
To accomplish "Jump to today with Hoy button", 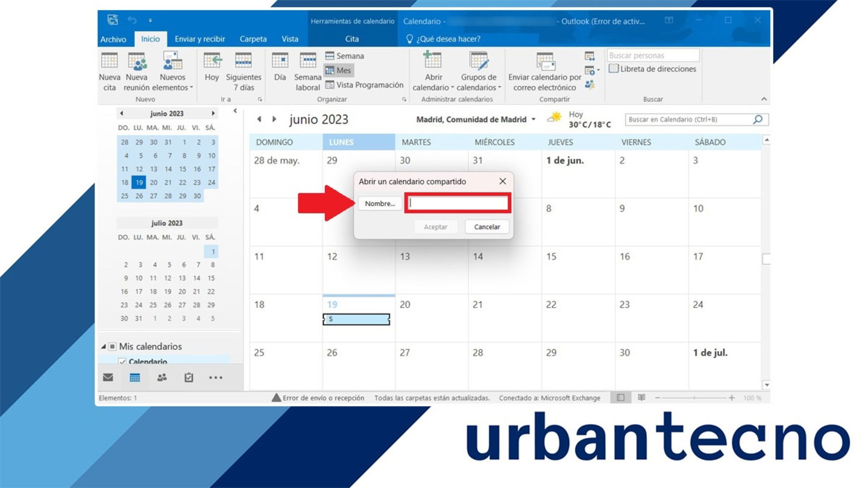I will point(212,66).
